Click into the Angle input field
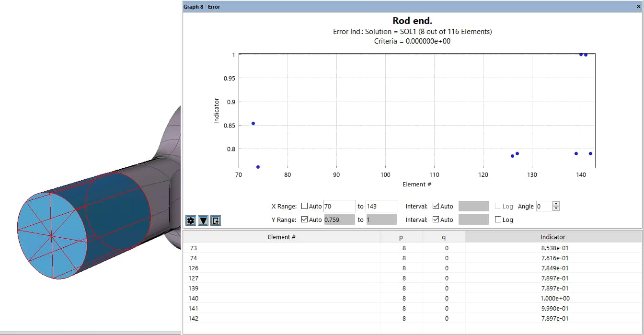The width and height of the screenshot is (644, 335). [543, 207]
